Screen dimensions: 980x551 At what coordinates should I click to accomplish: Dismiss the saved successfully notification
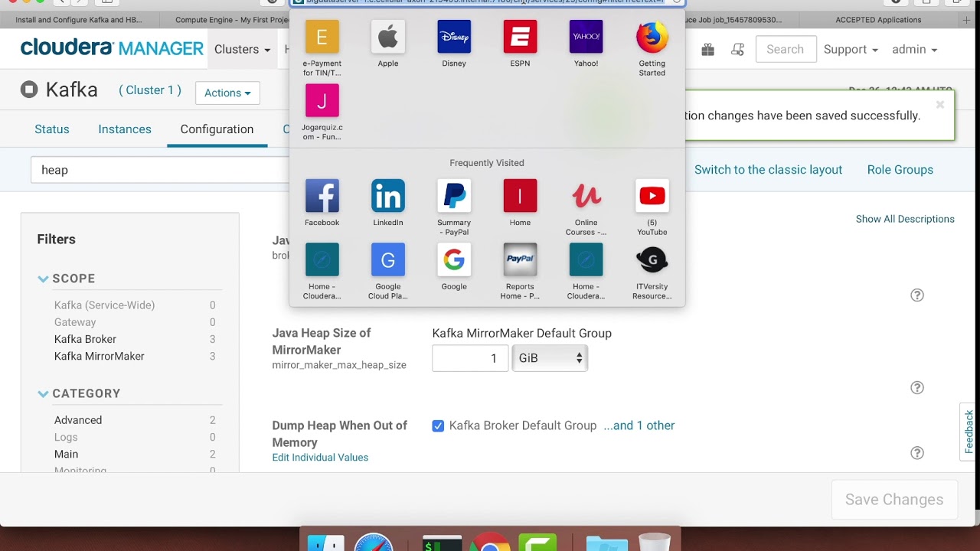(x=940, y=105)
